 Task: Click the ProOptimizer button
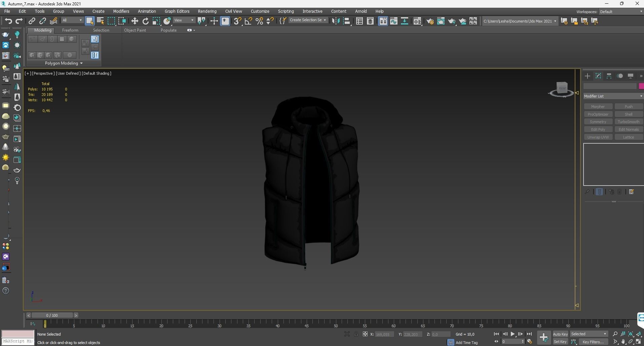(598, 114)
